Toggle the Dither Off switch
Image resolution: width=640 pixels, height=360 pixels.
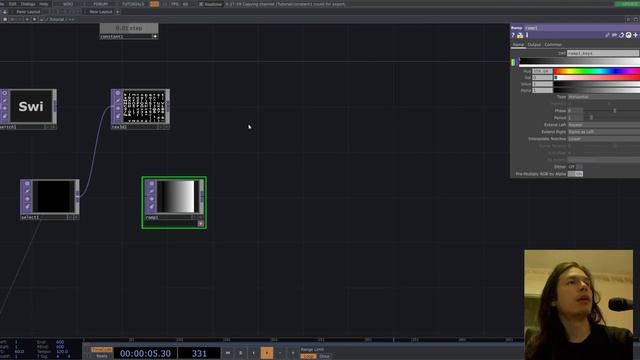click(x=575, y=167)
